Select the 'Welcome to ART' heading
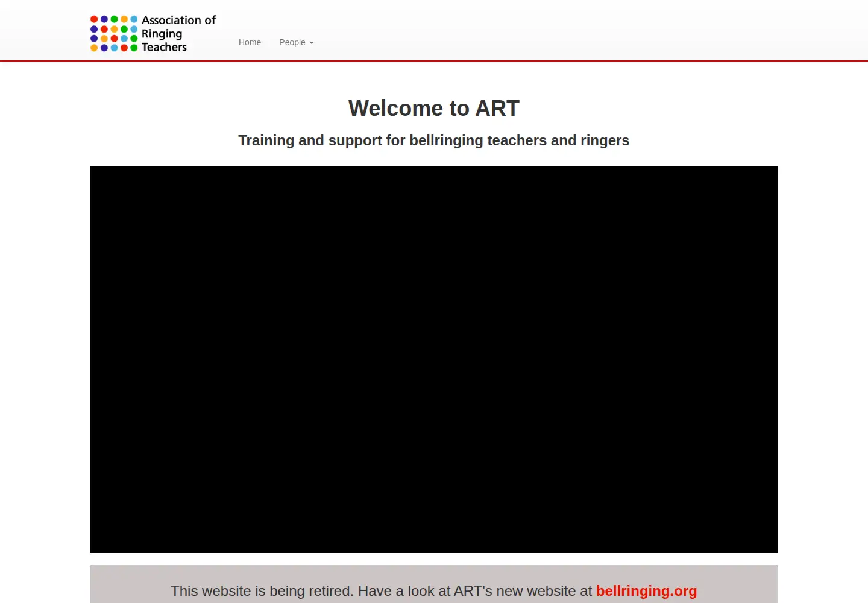 click(434, 109)
